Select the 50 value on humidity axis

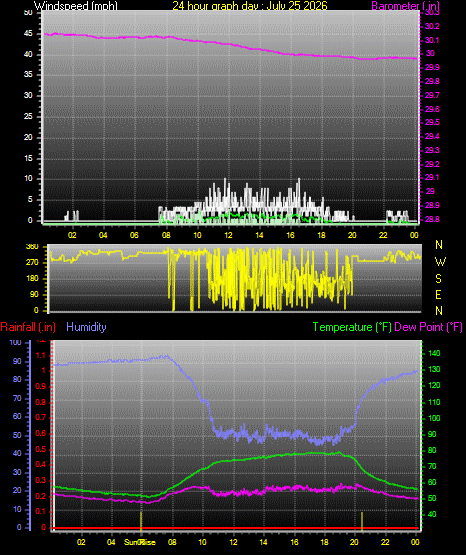point(17,435)
